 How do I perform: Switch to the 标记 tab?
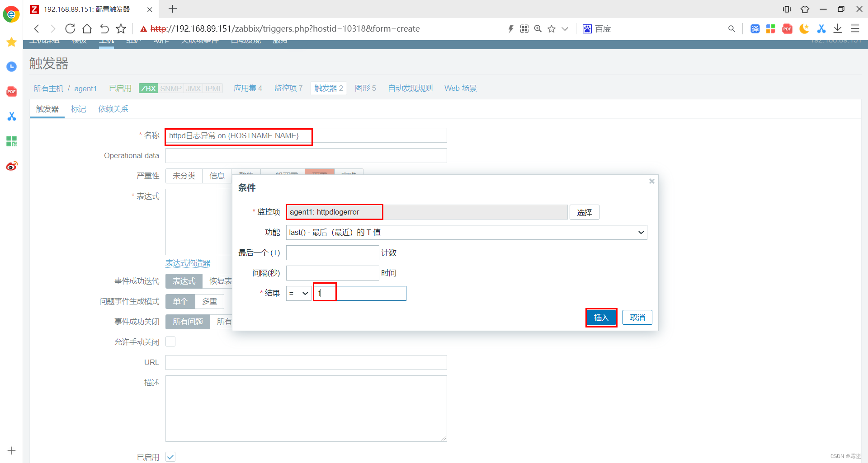pyautogui.click(x=79, y=109)
